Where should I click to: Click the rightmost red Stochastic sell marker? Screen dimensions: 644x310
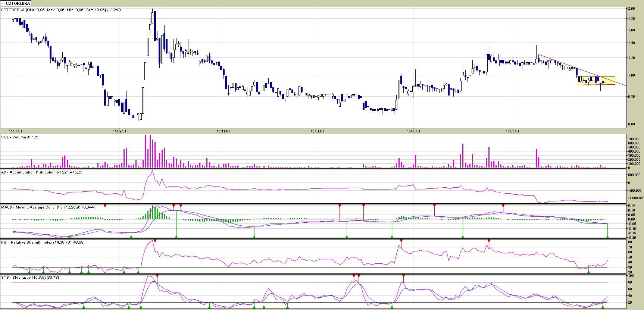click(403, 276)
